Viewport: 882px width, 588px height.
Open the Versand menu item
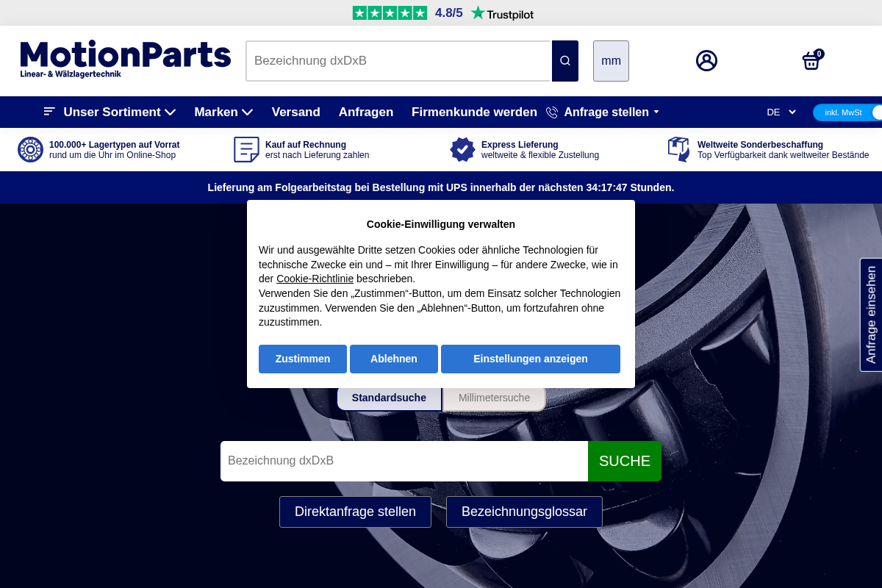[x=296, y=112]
